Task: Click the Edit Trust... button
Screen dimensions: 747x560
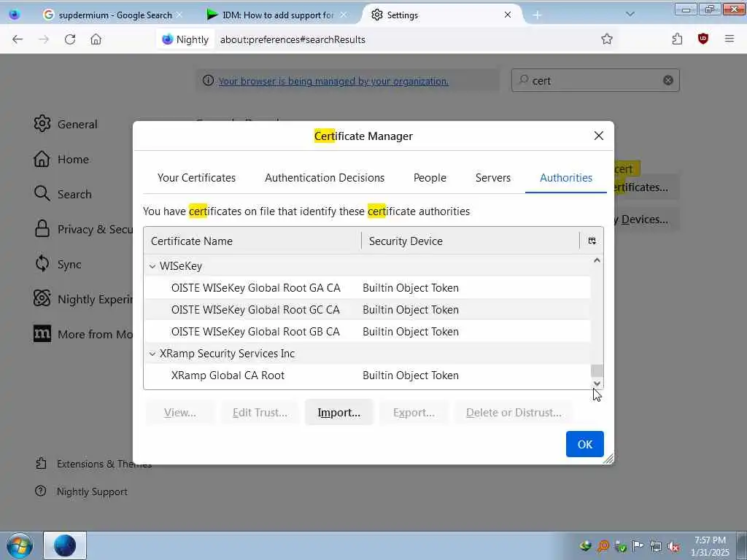Action: 260,413
